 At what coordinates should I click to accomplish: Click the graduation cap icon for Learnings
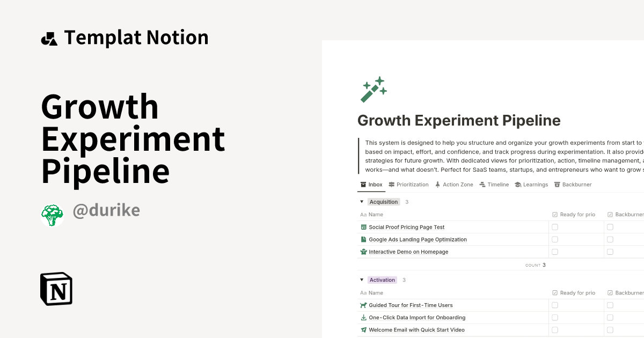pyautogui.click(x=518, y=184)
